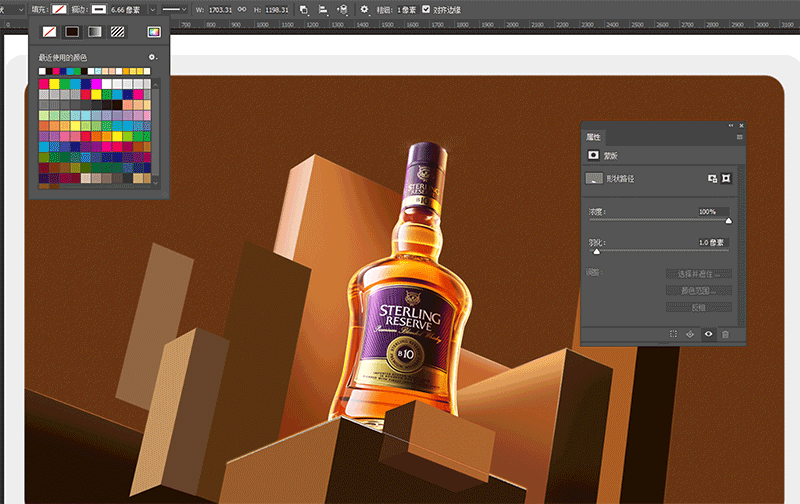The image size is (800, 504).
Task: Open the path operations icon
Action: (x=304, y=10)
